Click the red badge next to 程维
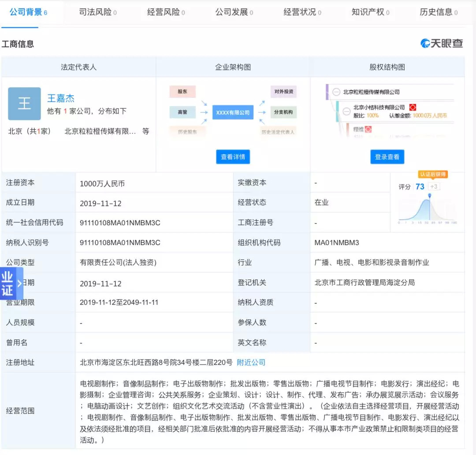The image size is (476, 455). [368, 129]
